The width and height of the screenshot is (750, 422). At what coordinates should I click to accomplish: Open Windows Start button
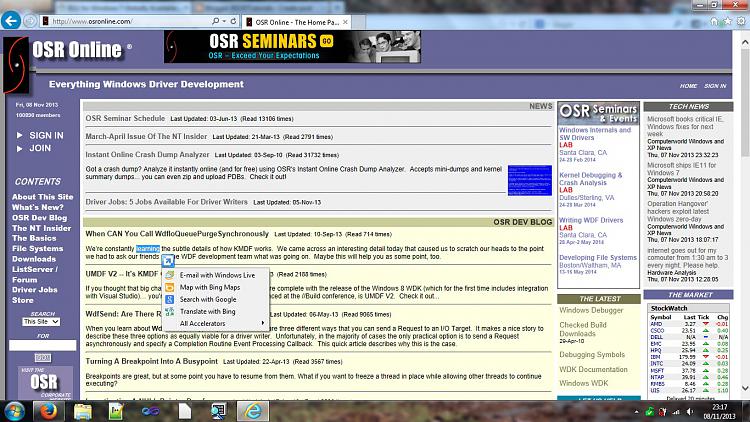click(14, 411)
